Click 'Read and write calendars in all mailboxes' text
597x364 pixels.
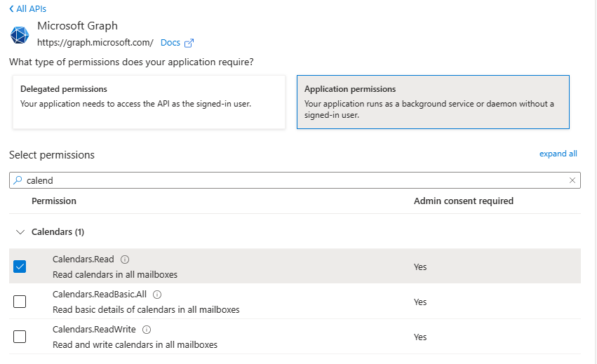[x=135, y=344]
